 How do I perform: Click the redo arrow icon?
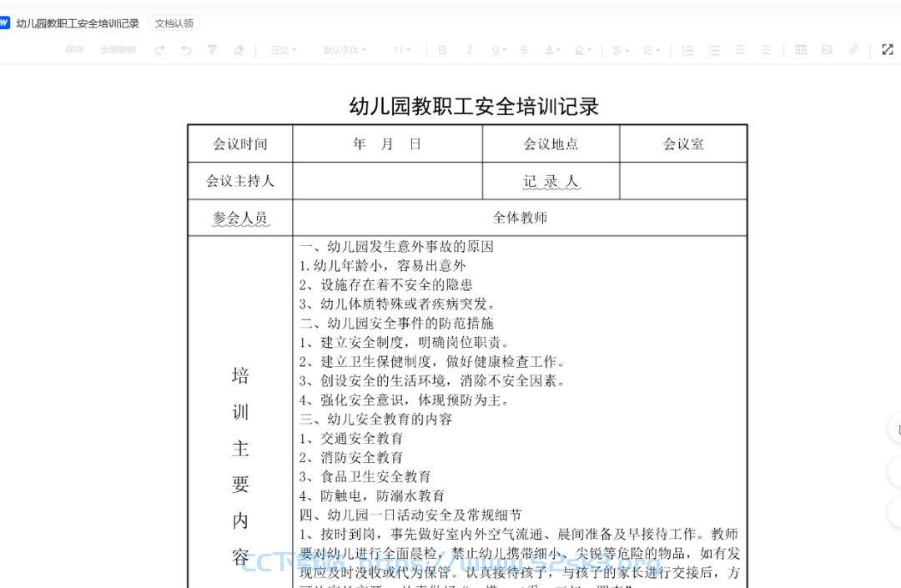(x=159, y=50)
